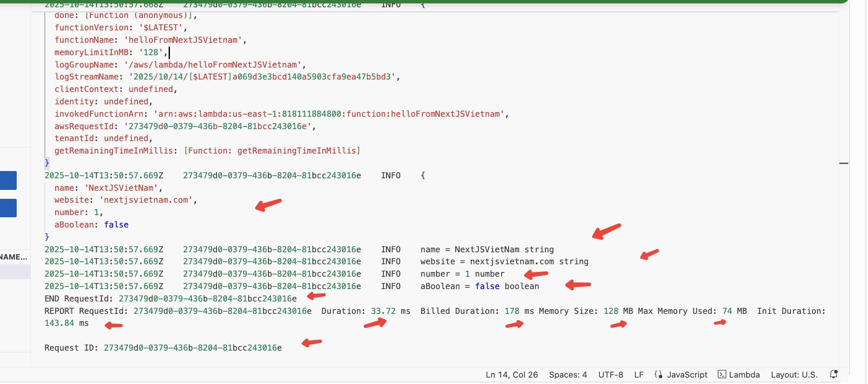Click the Layout: U.S. keyboard indicator

[x=794, y=375]
